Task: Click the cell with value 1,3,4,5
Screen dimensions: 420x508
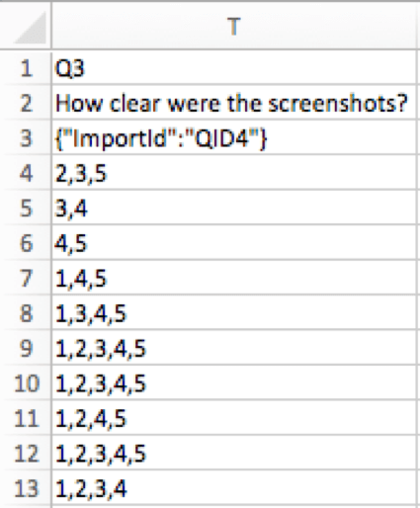Action: pyautogui.click(x=234, y=313)
